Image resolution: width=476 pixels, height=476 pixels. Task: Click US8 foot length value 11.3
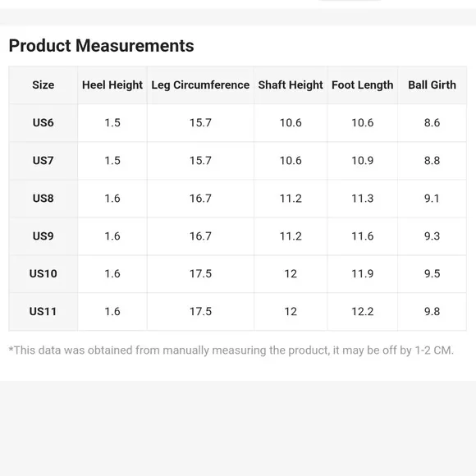[363, 199]
